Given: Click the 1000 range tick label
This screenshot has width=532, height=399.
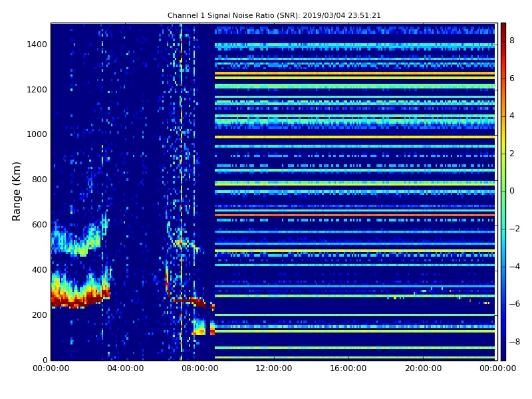Looking at the screenshot, I should click(x=37, y=134).
